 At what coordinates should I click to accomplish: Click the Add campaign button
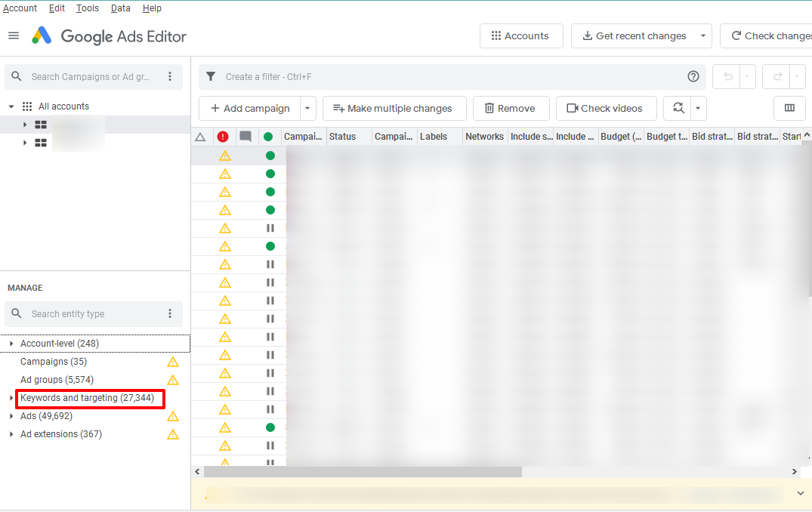[250, 108]
